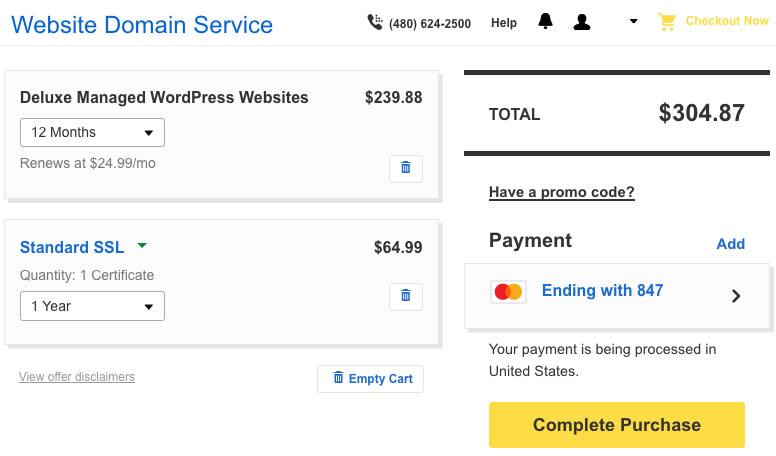The image size is (776, 456).
Task: Click Add next to Payment
Action: point(730,244)
